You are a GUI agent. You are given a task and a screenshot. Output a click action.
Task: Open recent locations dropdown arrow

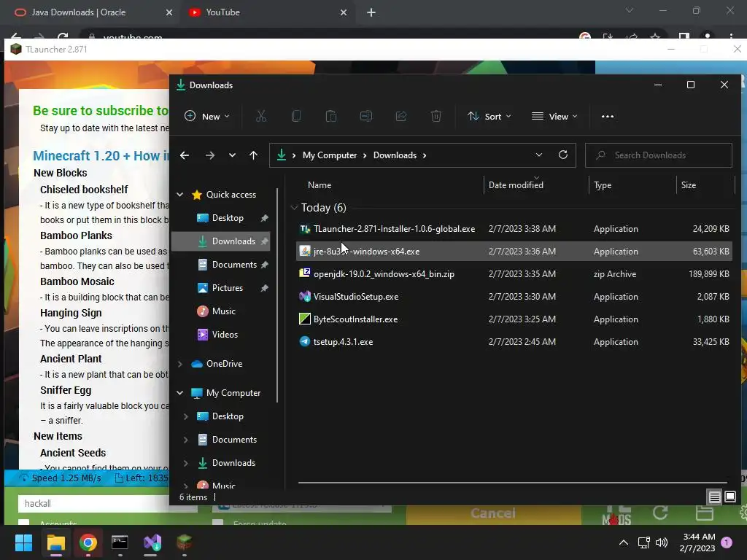[232, 155]
